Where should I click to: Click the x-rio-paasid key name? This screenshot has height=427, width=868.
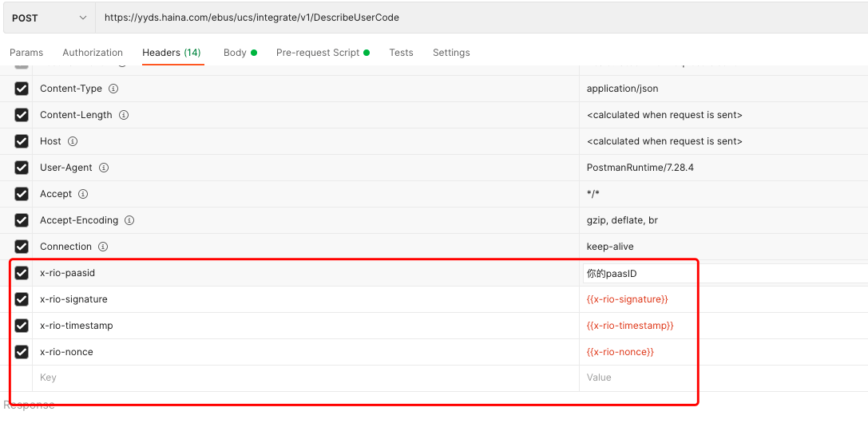click(x=68, y=273)
